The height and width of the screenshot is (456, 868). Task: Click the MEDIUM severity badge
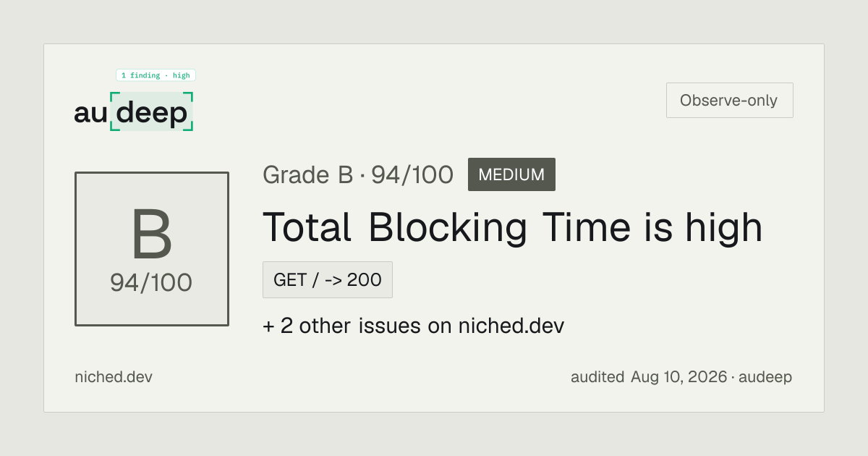[511, 174]
